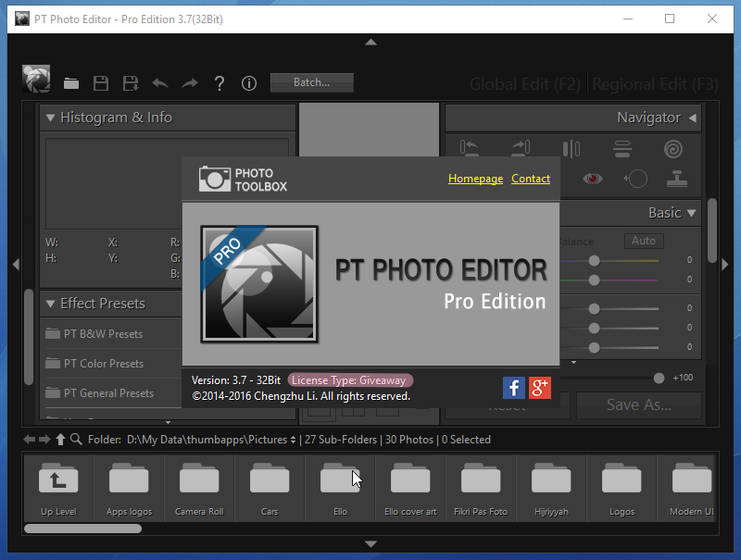
Task: Expand the Navigator panel
Action: point(692,118)
